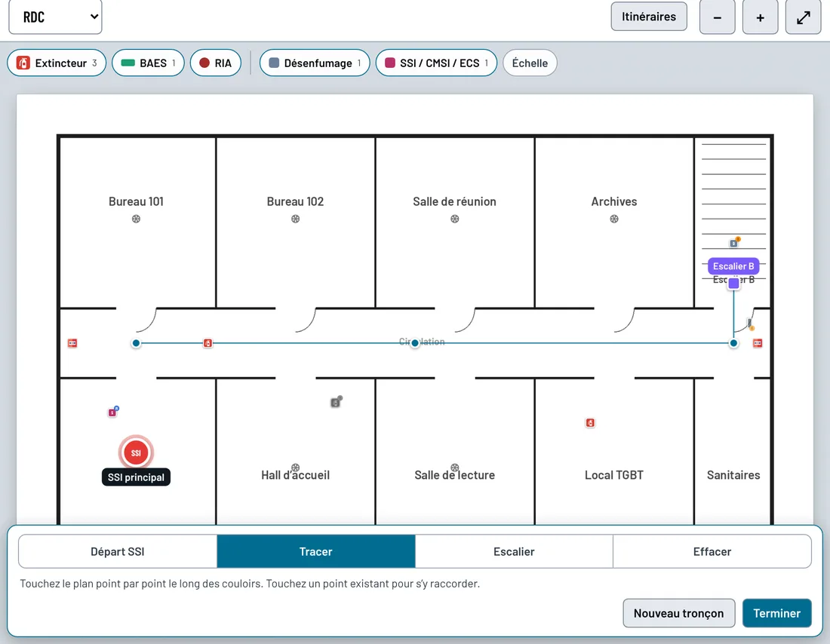This screenshot has width=830, height=644.
Task: Toggle the Désenfumage filter chip
Action: [315, 63]
